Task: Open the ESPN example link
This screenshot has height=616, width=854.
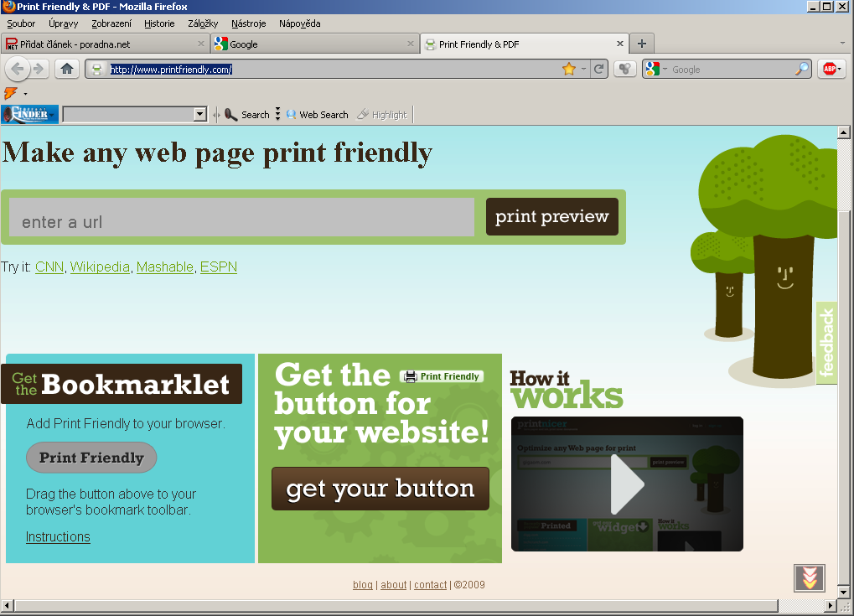Action: pos(219,267)
